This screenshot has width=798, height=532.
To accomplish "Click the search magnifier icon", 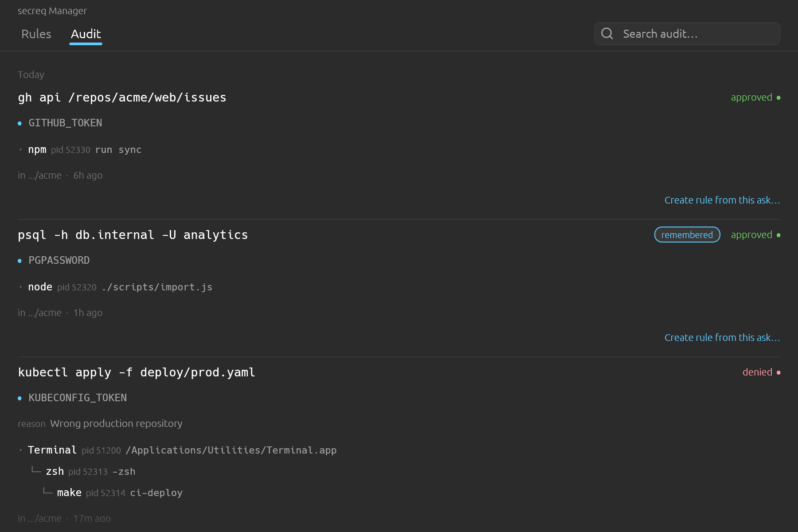I will coord(607,34).
